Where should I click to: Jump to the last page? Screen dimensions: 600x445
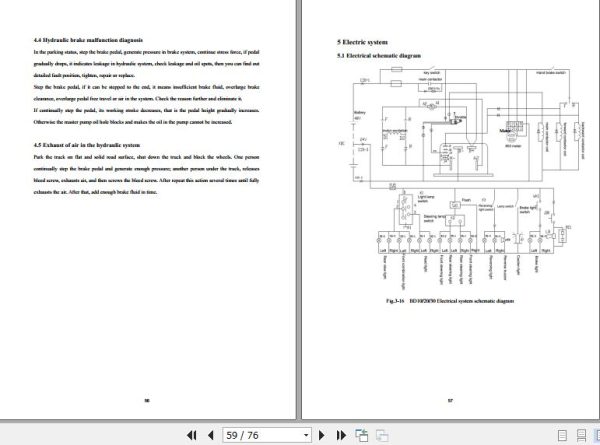click(x=341, y=435)
